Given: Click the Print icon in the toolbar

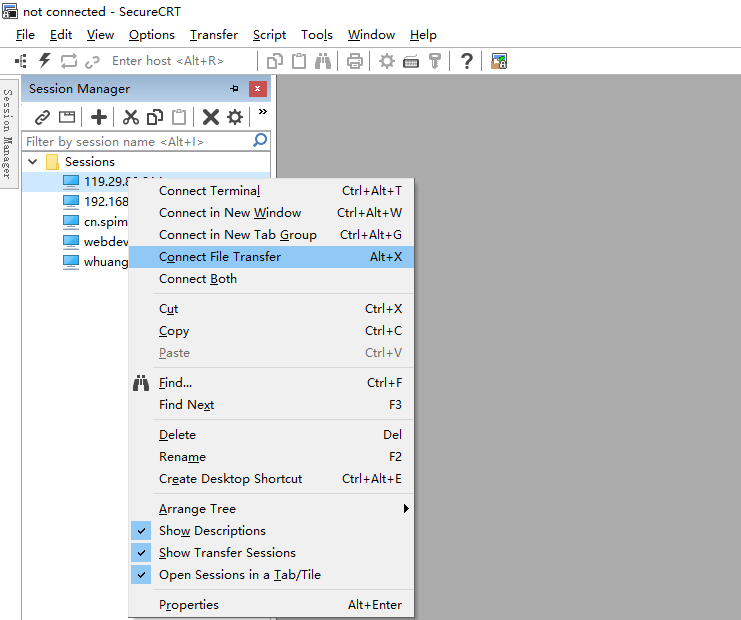Looking at the screenshot, I should pos(355,61).
